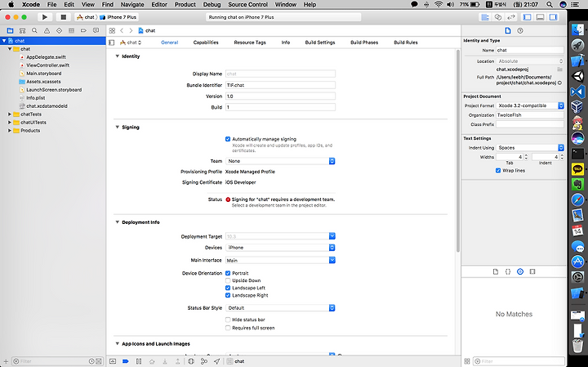The image size is (588, 367).
Task: Hide the Utilities pane
Action: click(x=553, y=17)
